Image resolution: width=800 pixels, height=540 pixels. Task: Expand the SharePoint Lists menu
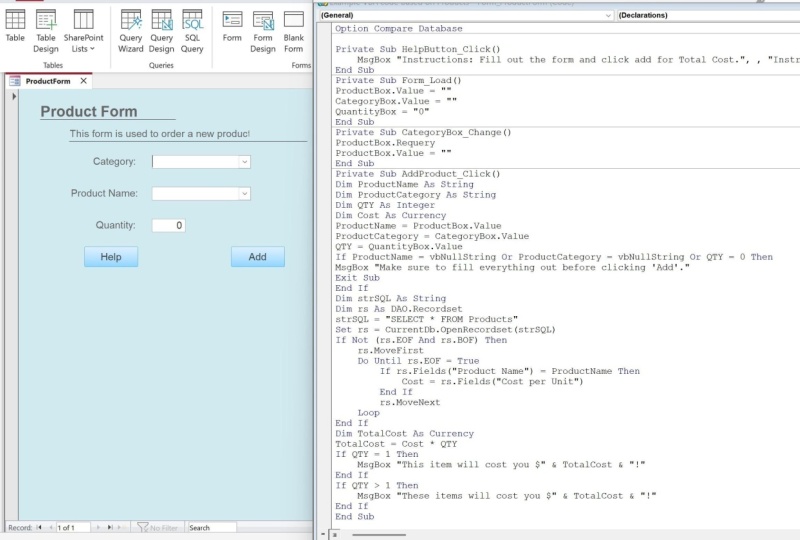coord(83,31)
